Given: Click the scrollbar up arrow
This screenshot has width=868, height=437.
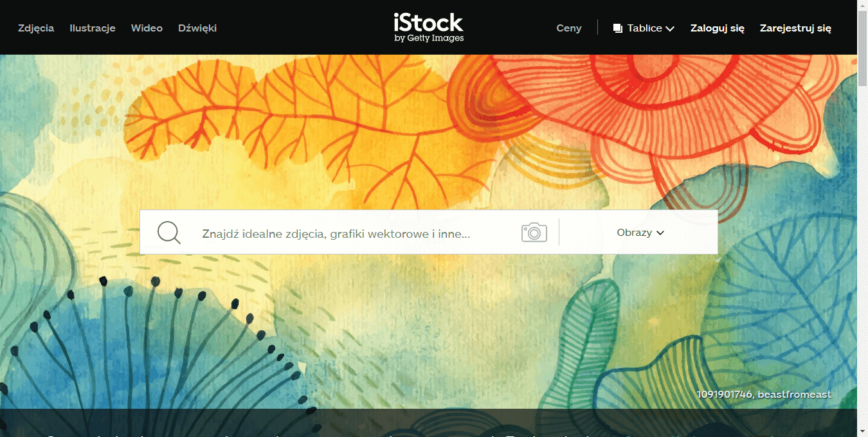Looking at the screenshot, I should pos(862,5).
